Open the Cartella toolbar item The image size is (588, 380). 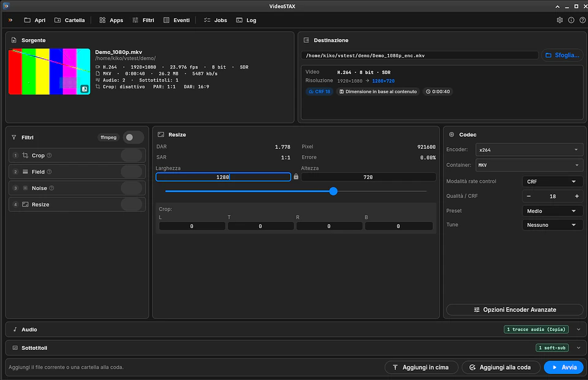click(x=70, y=20)
